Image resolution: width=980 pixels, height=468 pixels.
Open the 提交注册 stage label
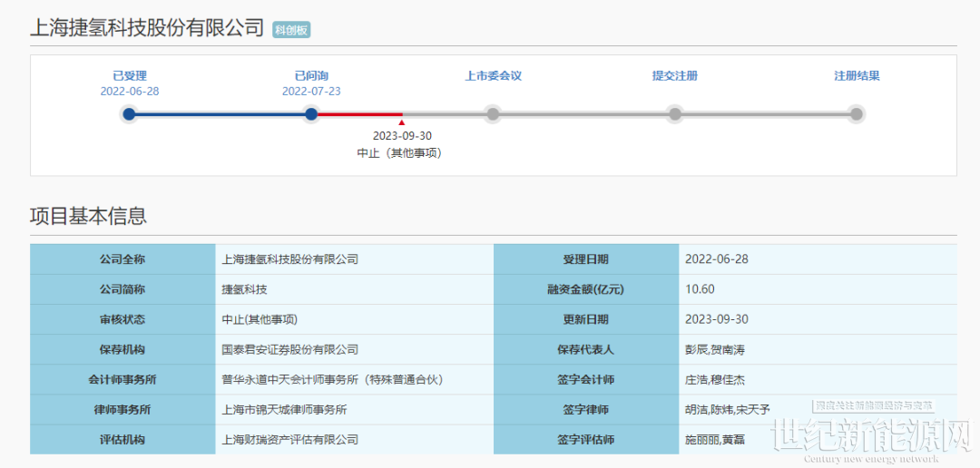(x=675, y=76)
